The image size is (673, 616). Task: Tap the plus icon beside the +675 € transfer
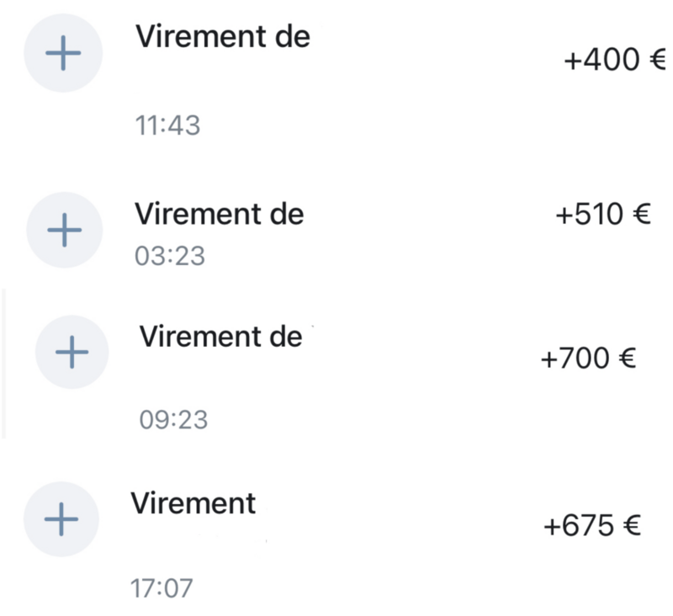pyautogui.click(x=61, y=519)
